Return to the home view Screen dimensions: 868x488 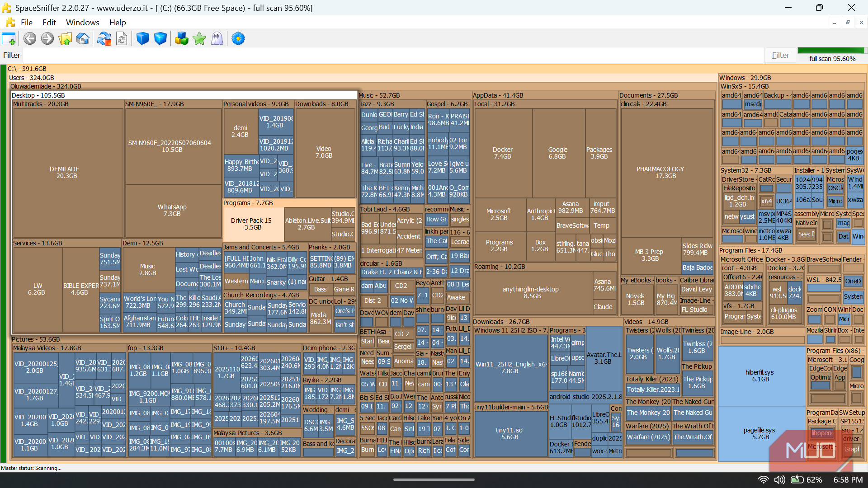pos(83,39)
